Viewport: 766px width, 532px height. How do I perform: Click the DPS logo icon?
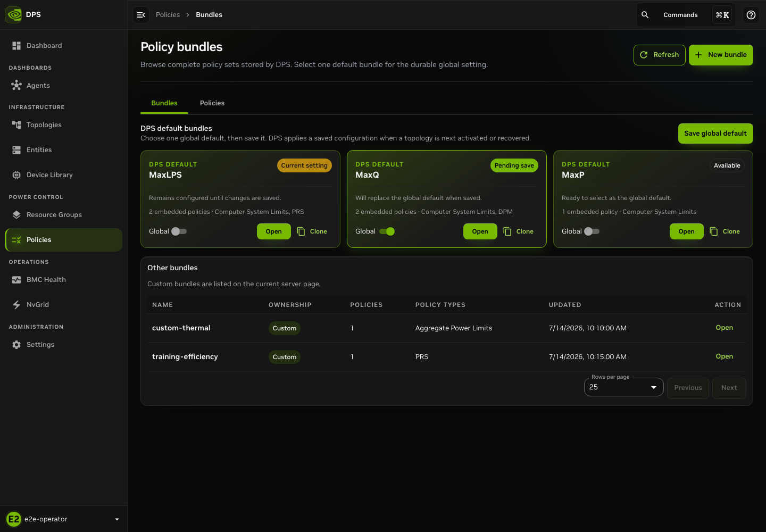click(14, 14)
